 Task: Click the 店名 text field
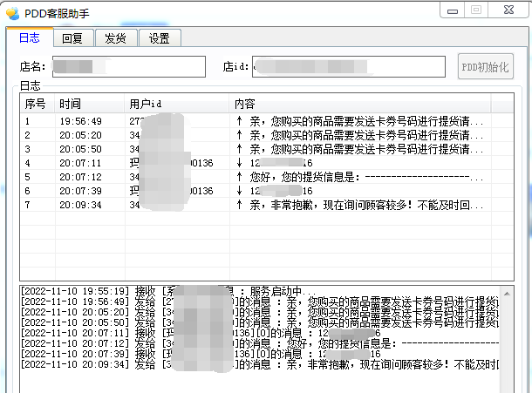(128, 66)
